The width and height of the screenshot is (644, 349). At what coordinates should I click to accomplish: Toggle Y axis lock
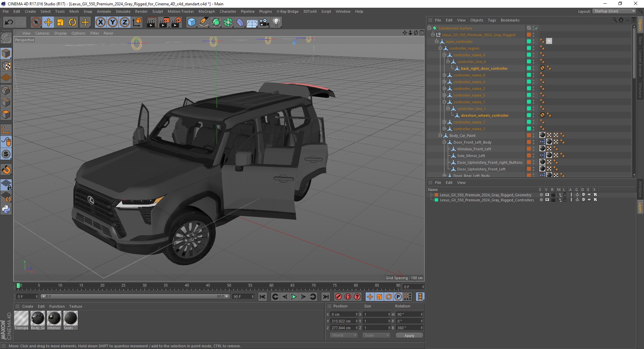click(113, 22)
